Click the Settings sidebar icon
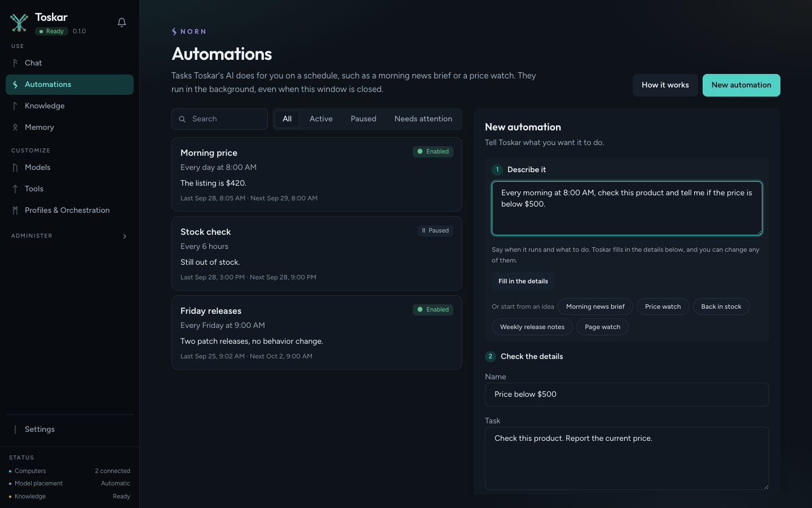 (15, 430)
